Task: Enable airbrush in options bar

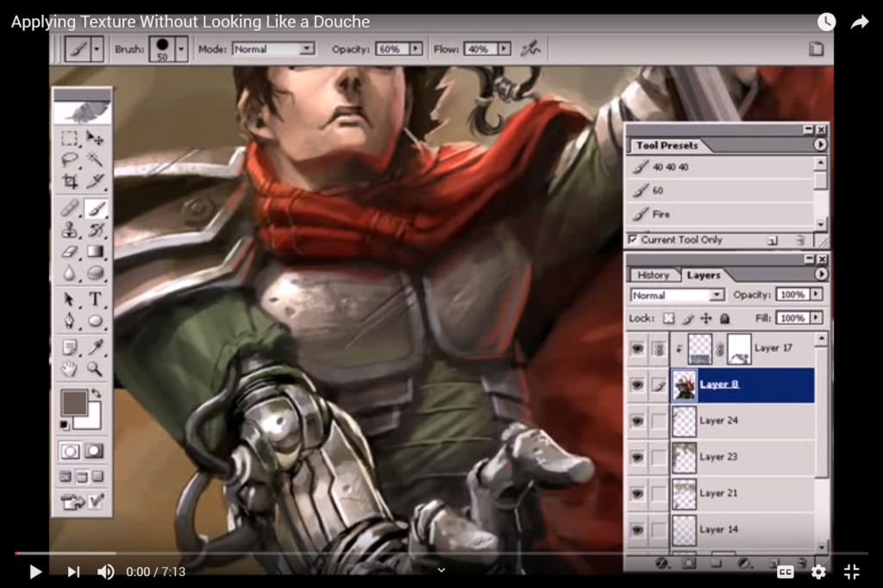Action: click(x=530, y=49)
